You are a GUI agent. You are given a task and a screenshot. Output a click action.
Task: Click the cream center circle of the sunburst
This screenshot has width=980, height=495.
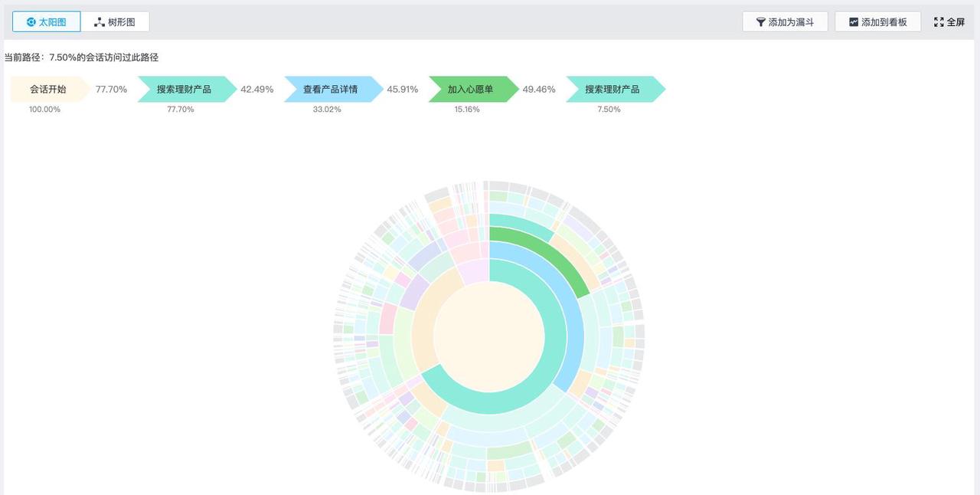click(x=489, y=336)
